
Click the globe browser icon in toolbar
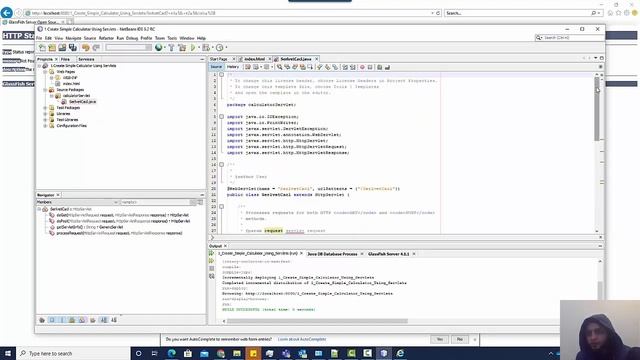(158, 48)
